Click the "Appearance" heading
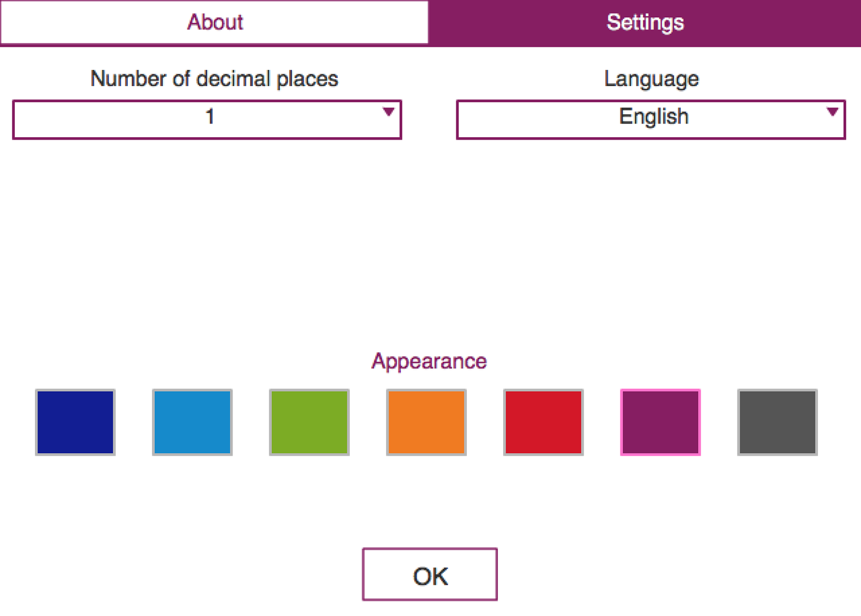The height and width of the screenshot is (616, 861). pos(429,361)
